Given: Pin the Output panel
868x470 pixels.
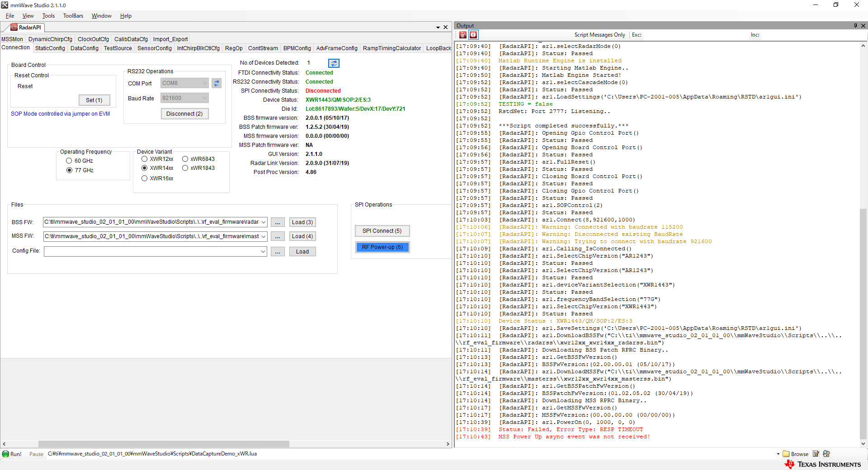Looking at the screenshot, I should (x=855, y=26).
